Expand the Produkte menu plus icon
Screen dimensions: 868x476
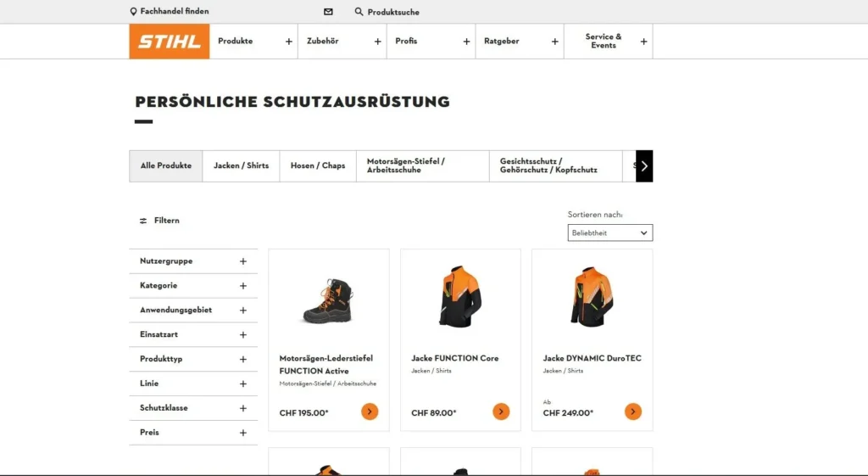click(x=288, y=42)
